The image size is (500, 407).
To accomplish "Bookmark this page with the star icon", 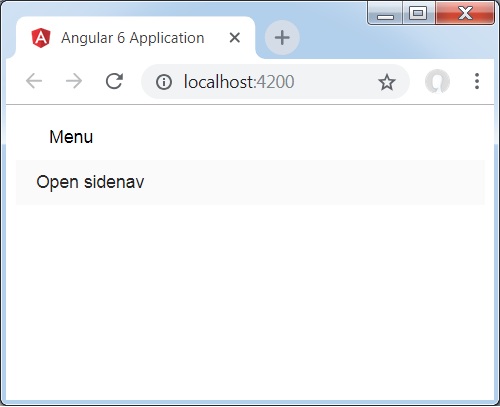I will click(387, 82).
